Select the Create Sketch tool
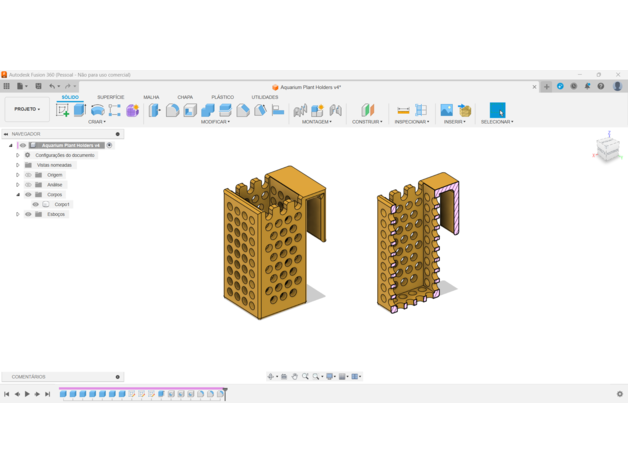Viewport: 628px width, 472px height. coord(63,110)
